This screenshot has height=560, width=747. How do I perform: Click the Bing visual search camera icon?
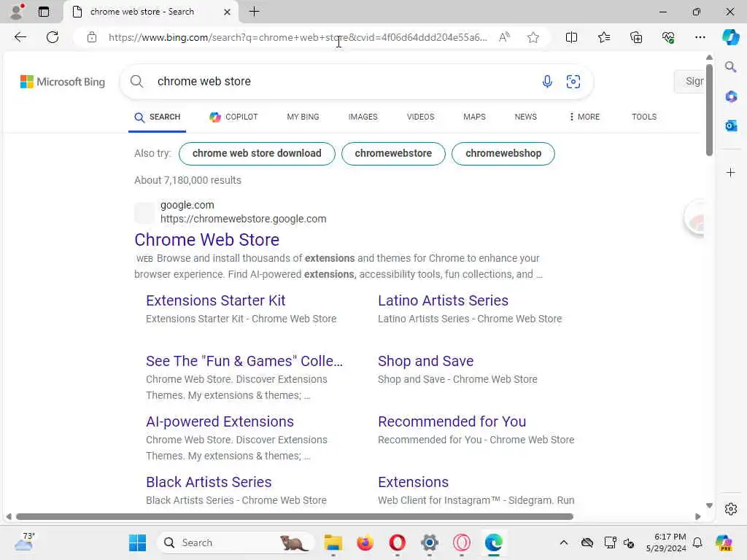pyautogui.click(x=573, y=82)
